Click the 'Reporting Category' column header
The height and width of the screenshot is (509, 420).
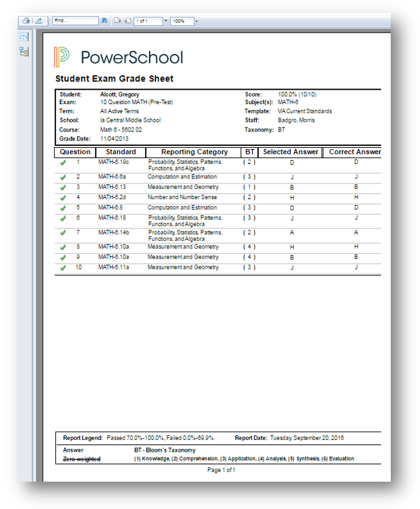click(x=194, y=152)
